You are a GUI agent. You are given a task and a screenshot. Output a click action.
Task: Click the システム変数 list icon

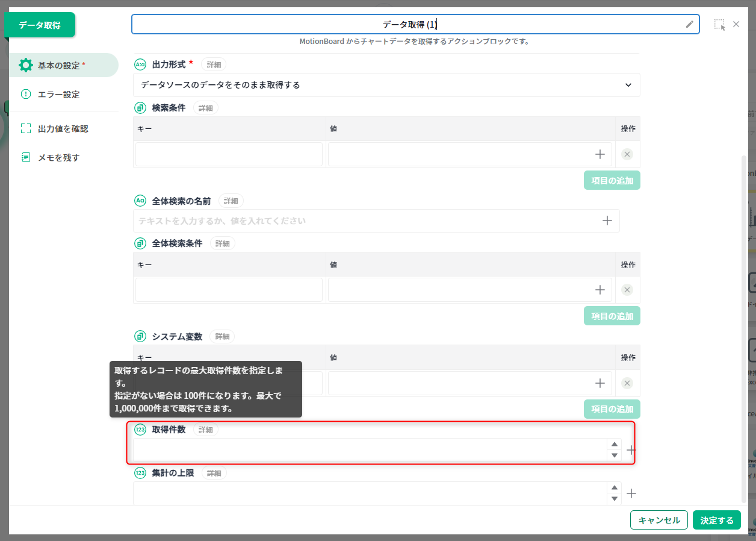[x=140, y=336]
